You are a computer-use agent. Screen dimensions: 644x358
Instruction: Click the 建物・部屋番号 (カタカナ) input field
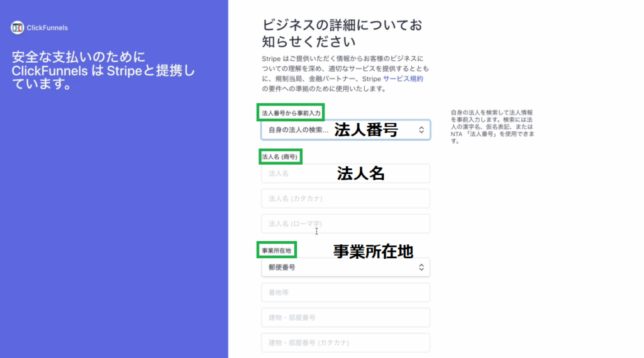pos(346,342)
